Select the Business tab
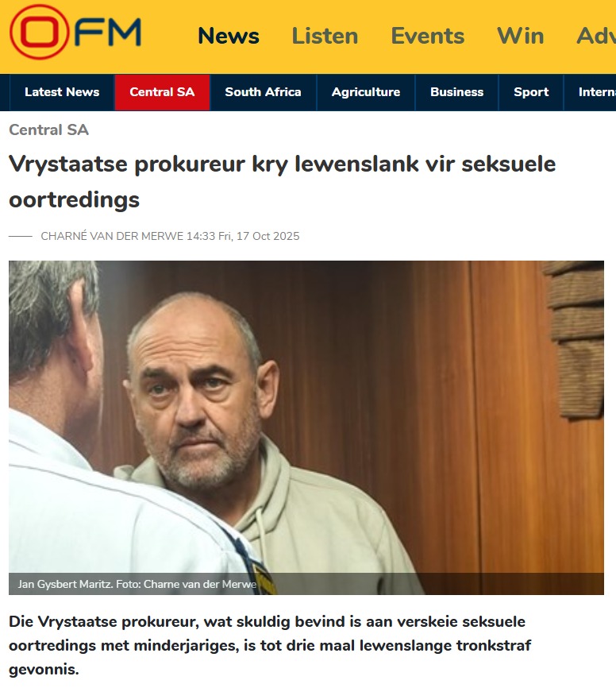The image size is (616, 688). (x=457, y=92)
